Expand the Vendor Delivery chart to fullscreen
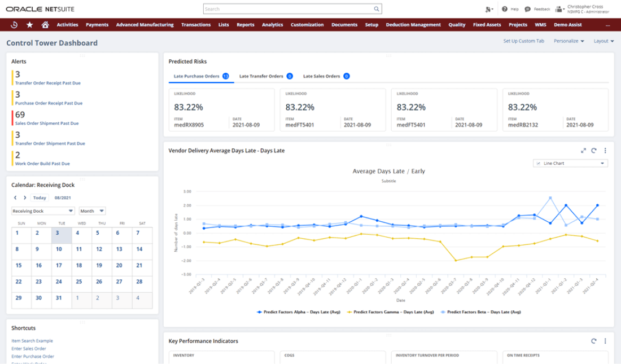Screen dimensions: 621x364 (583, 151)
